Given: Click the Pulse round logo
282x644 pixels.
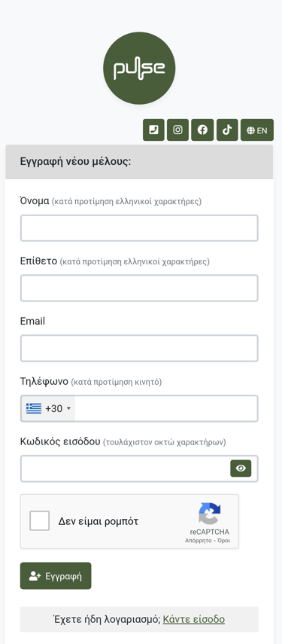Looking at the screenshot, I should pyautogui.click(x=139, y=69).
